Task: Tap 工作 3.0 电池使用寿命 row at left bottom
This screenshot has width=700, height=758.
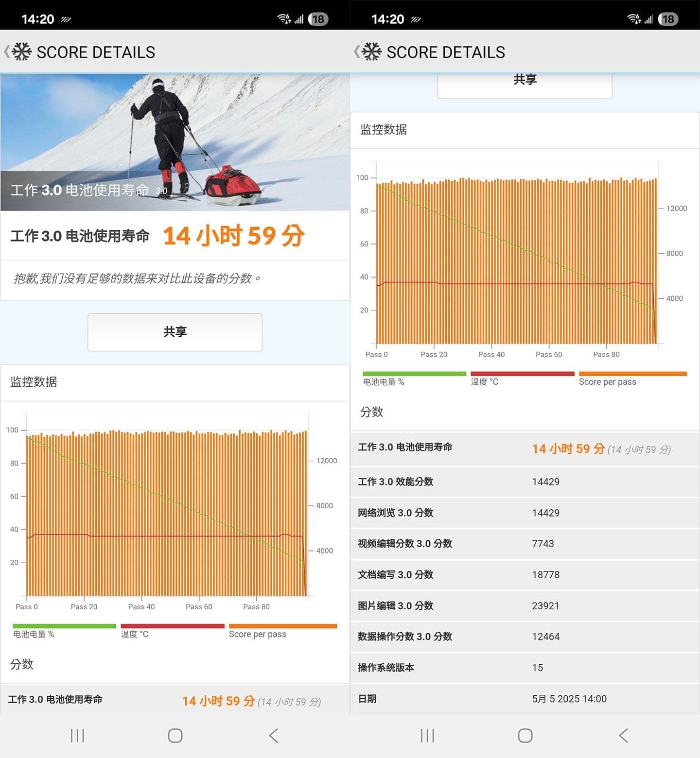Action: 175,700
